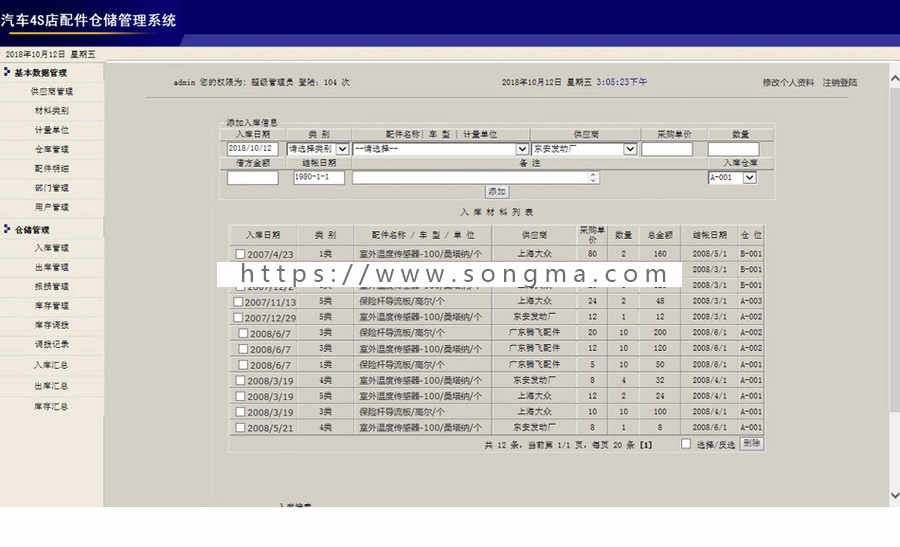Click A-003 in the 2007/11/13 row

[751, 301]
